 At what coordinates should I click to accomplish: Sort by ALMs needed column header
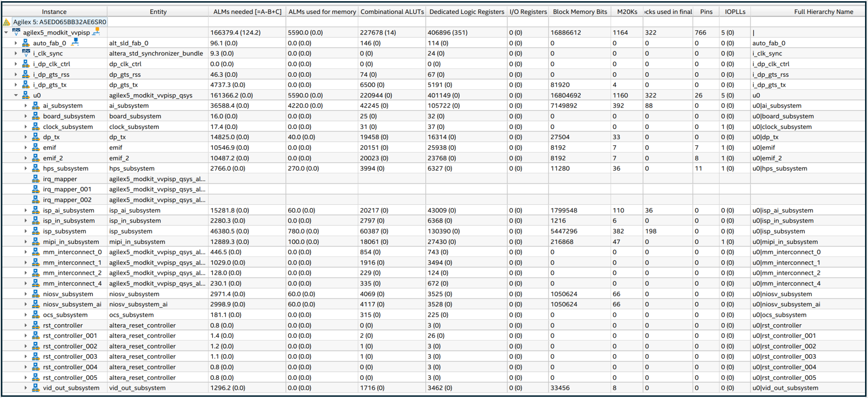click(247, 12)
